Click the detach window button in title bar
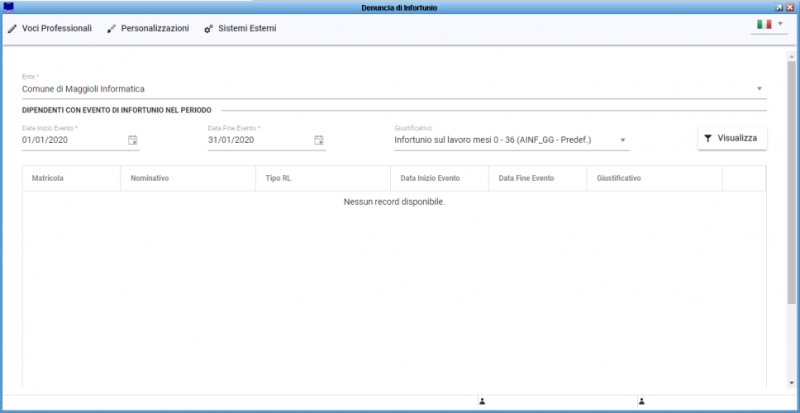The width and height of the screenshot is (800, 413). (x=779, y=8)
